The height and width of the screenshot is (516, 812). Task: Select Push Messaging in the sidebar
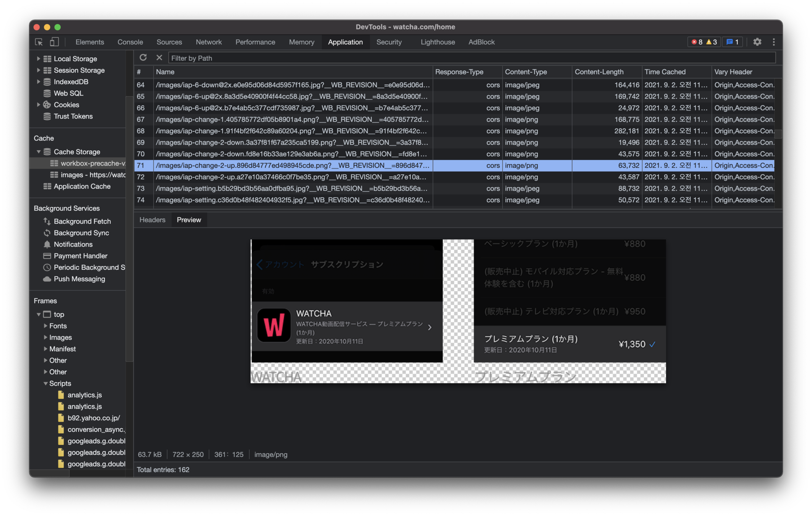pyautogui.click(x=79, y=279)
